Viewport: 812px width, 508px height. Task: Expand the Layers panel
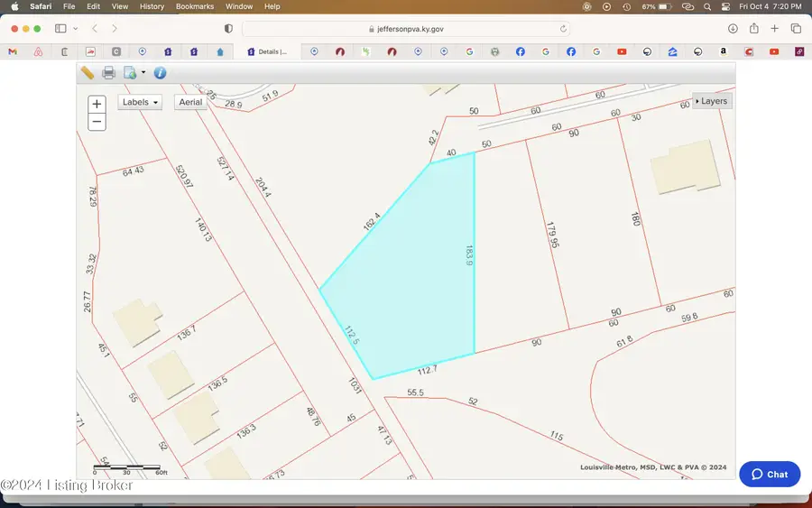[712, 101]
